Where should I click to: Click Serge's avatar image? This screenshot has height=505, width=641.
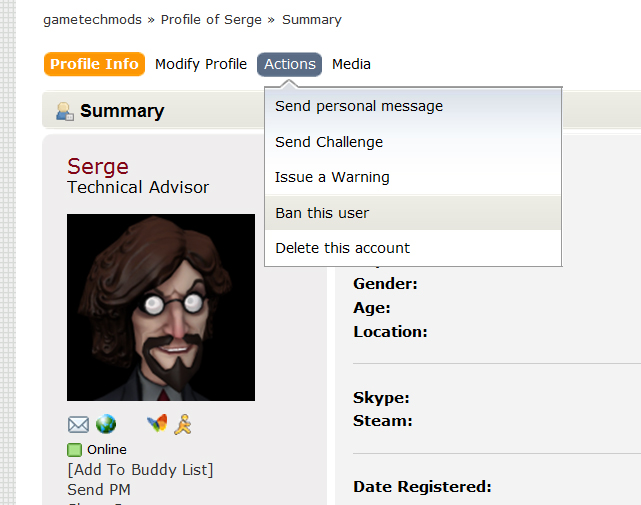point(161,307)
